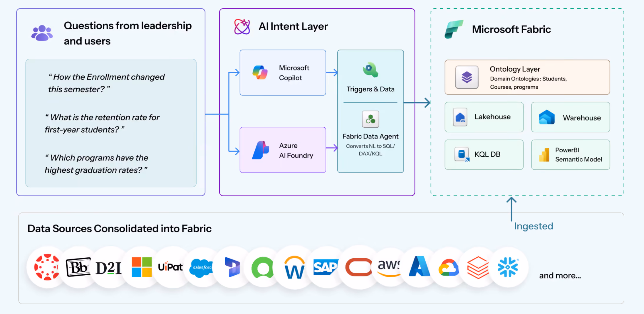
Task: Click the Snowflake blue logo
Action: click(508, 267)
